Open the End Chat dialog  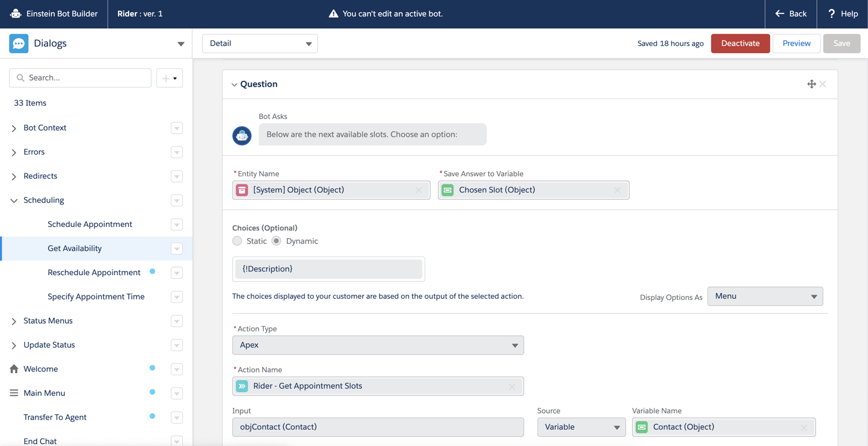click(x=40, y=441)
